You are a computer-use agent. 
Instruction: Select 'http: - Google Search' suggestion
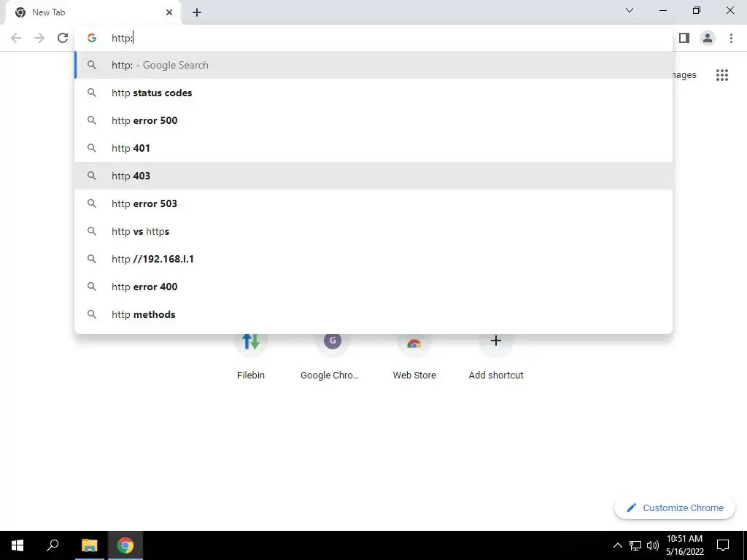(373, 65)
